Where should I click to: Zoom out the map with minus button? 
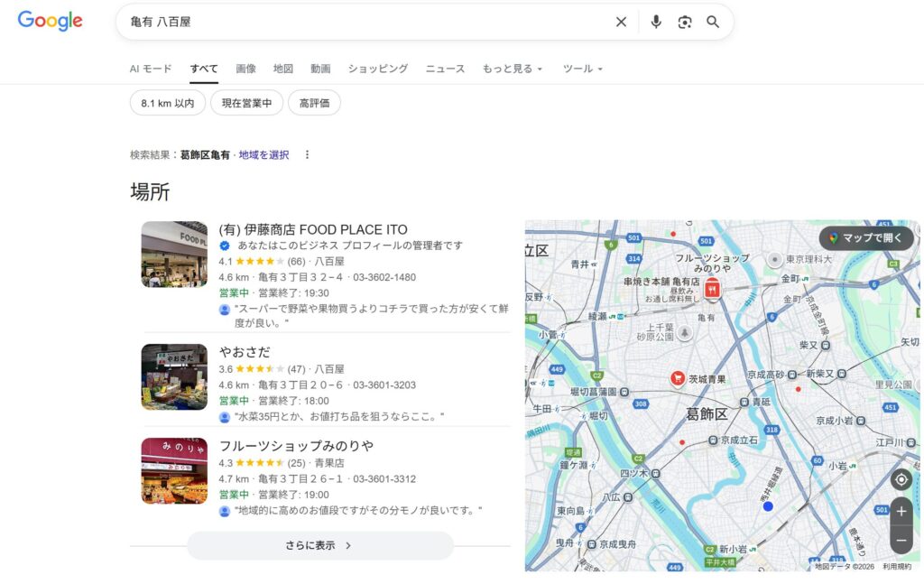click(901, 540)
